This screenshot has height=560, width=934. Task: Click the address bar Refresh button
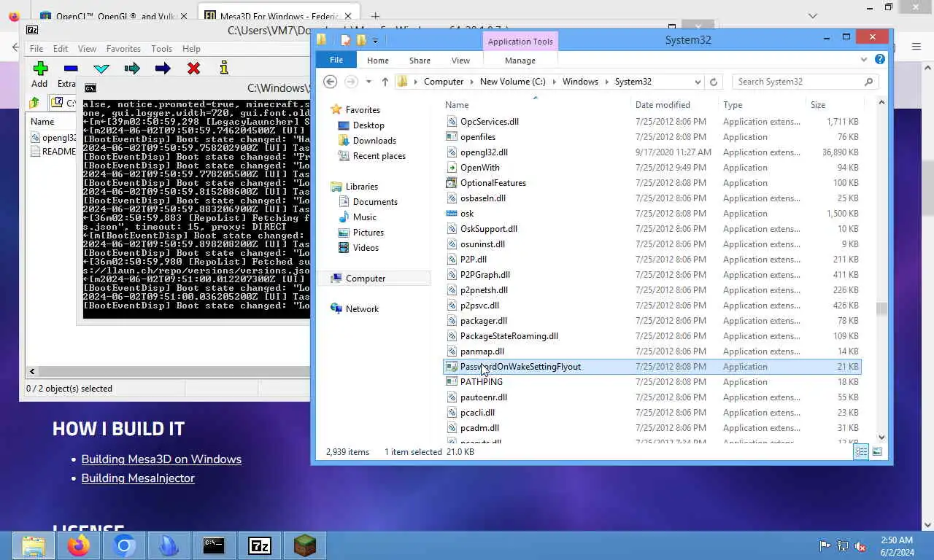(x=714, y=82)
